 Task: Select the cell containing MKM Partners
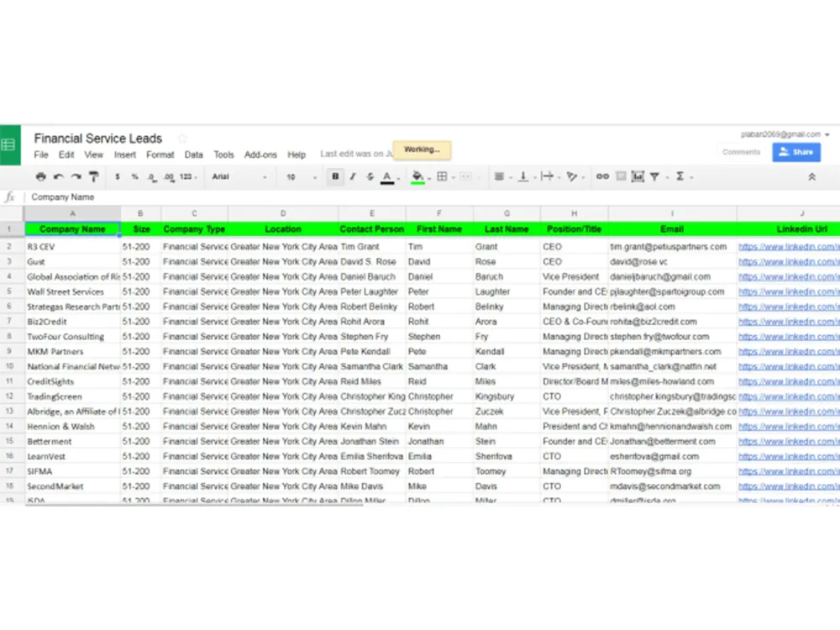[x=72, y=351]
